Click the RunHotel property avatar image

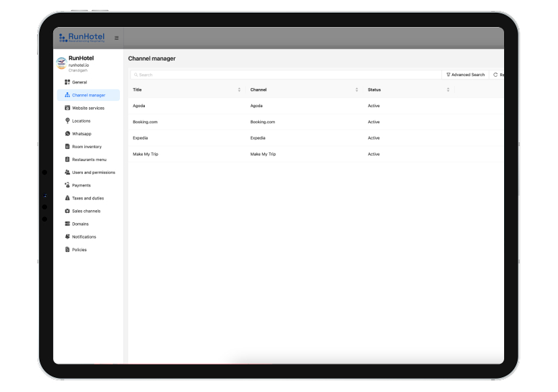tap(61, 63)
